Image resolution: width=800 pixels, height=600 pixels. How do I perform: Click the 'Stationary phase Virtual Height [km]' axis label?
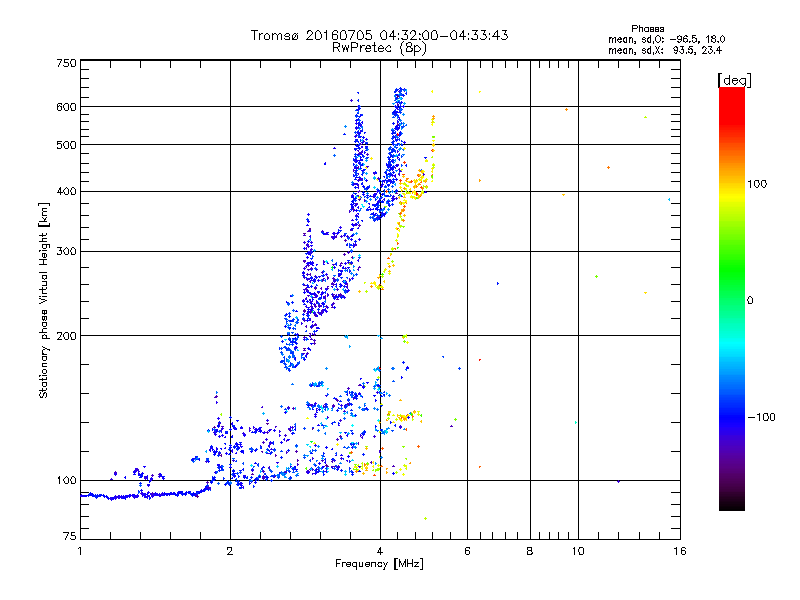tap(44, 300)
